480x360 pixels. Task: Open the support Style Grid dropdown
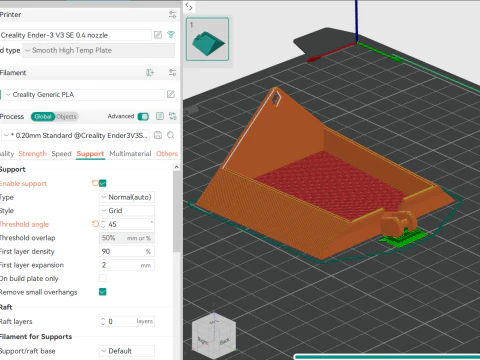pos(127,211)
